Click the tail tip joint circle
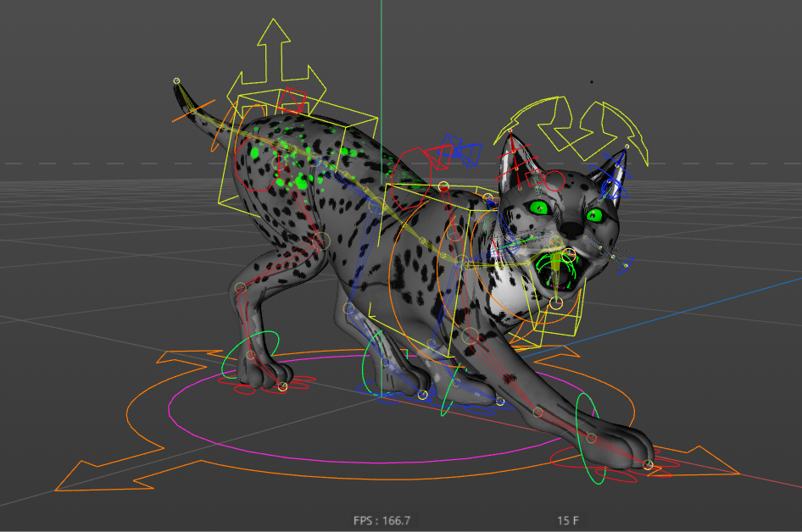The width and height of the screenshot is (802, 532). click(176, 80)
